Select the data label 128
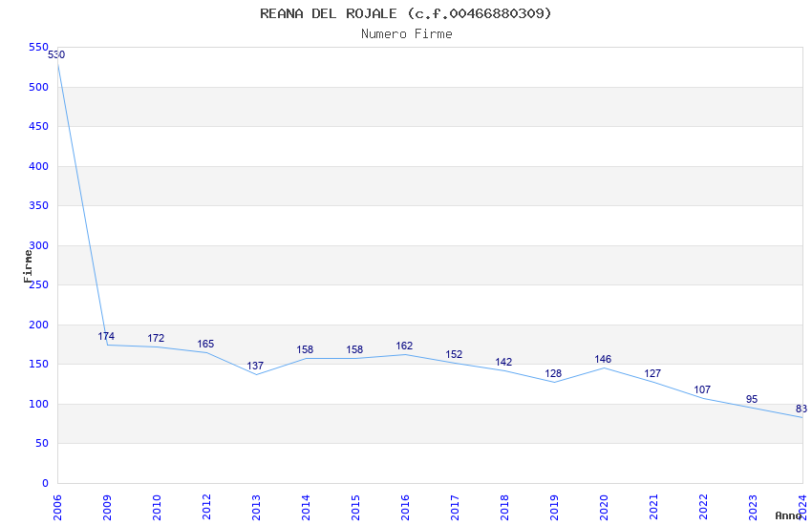 pyautogui.click(x=553, y=373)
